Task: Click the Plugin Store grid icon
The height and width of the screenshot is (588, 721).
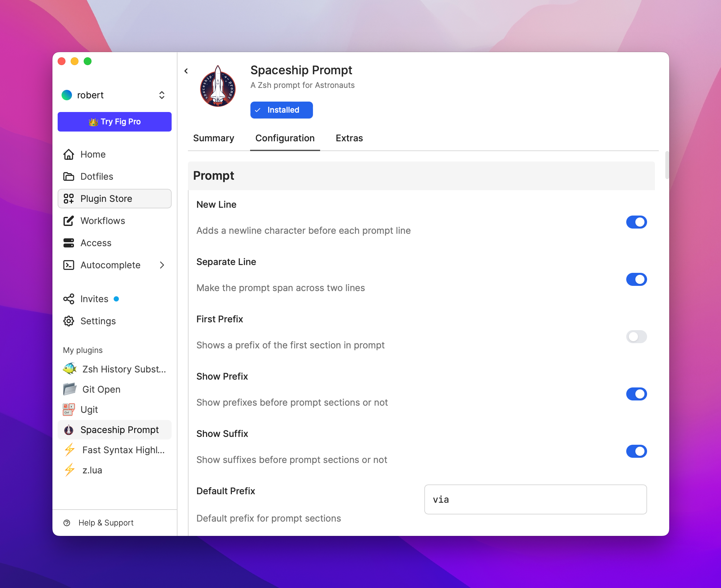Action: point(68,199)
